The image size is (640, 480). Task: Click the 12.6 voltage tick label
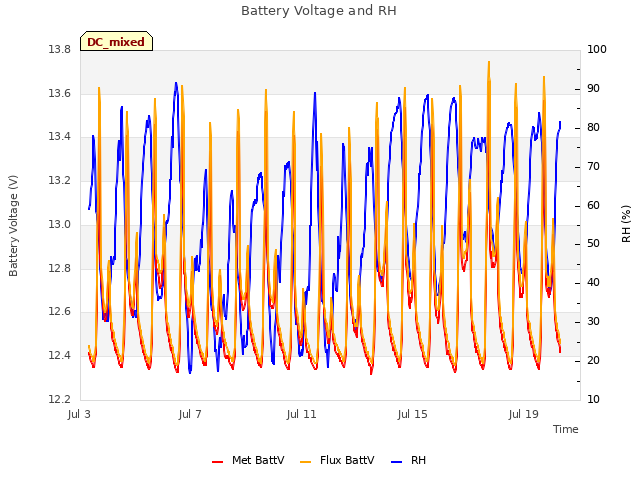(x=60, y=311)
